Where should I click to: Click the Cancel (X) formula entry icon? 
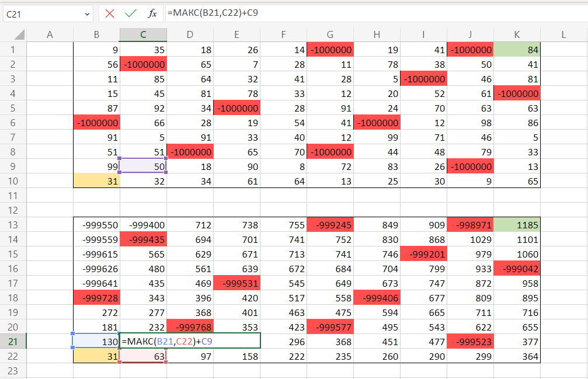pos(110,13)
